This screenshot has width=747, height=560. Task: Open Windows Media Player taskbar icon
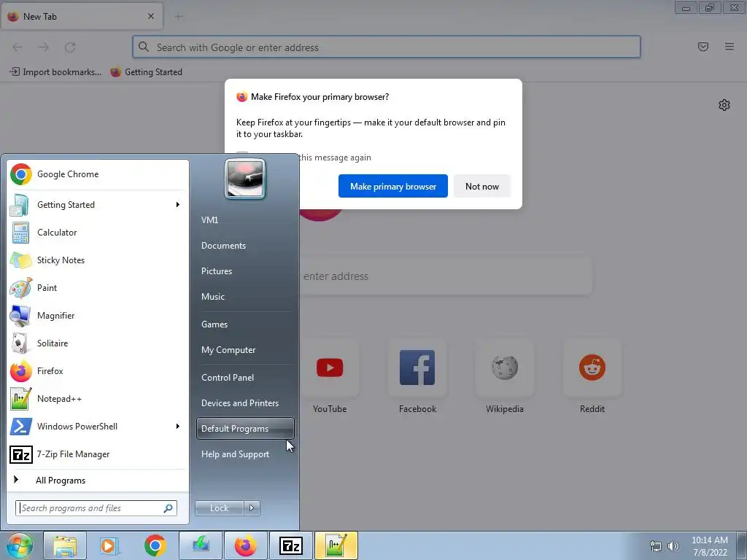(x=109, y=545)
